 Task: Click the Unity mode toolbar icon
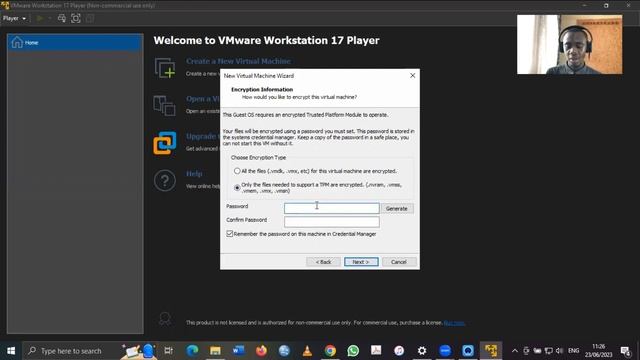pyautogui.click(x=90, y=18)
